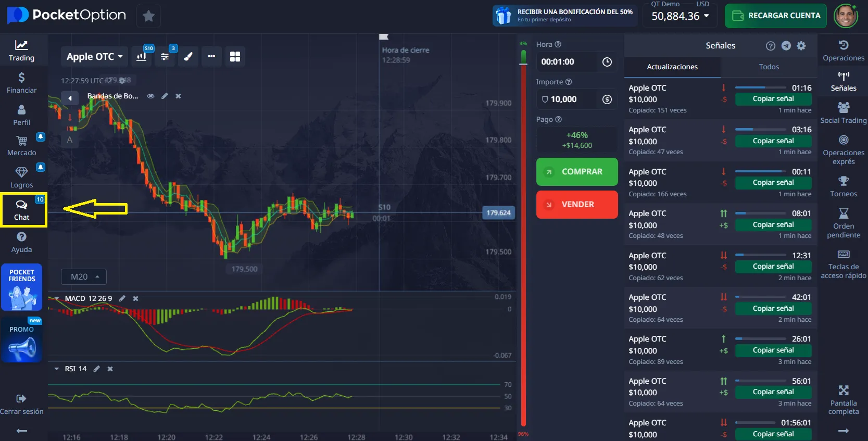
Task: Open Operaciones exprés panel
Action: (x=844, y=150)
